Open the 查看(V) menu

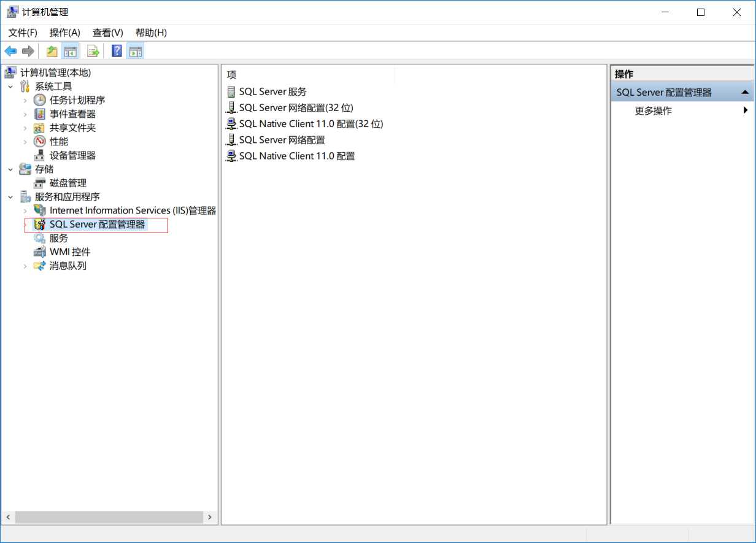click(108, 33)
